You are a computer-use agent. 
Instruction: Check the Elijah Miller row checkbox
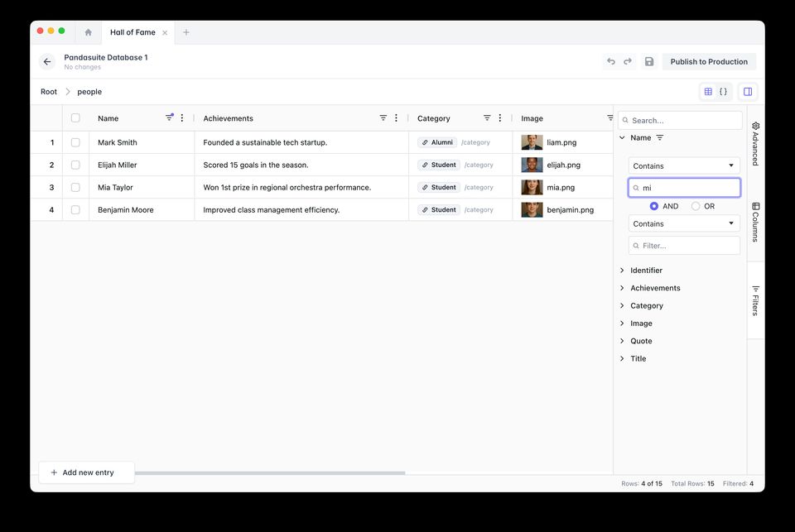[75, 165]
